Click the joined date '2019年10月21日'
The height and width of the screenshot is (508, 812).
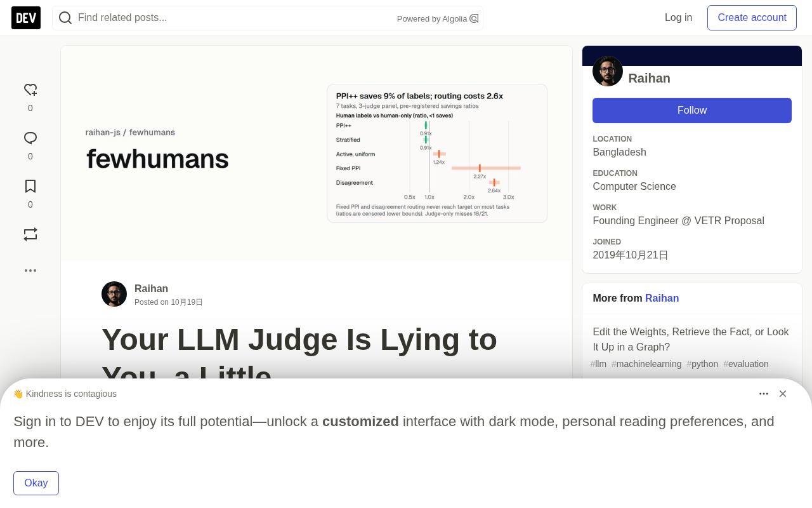click(631, 255)
